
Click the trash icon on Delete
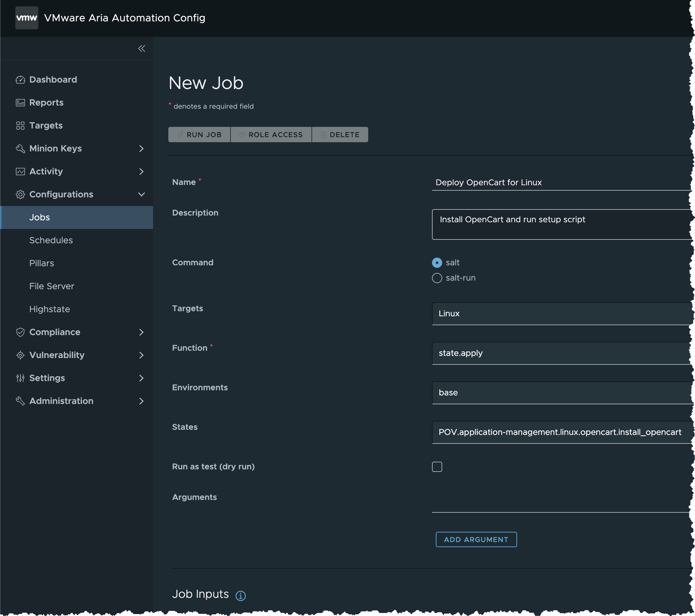point(323,135)
